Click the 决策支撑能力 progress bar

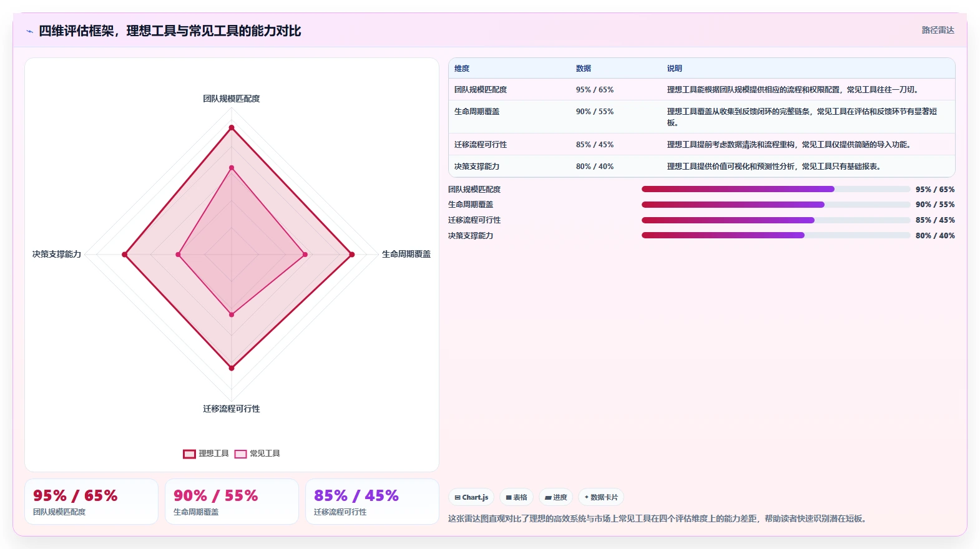pos(776,235)
